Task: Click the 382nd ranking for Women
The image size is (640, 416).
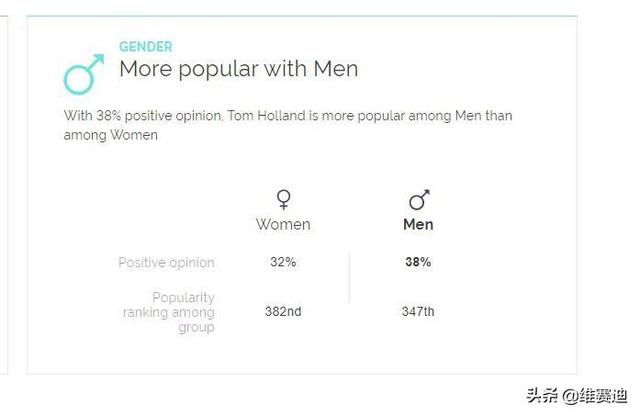Action: [x=283, y=311]
